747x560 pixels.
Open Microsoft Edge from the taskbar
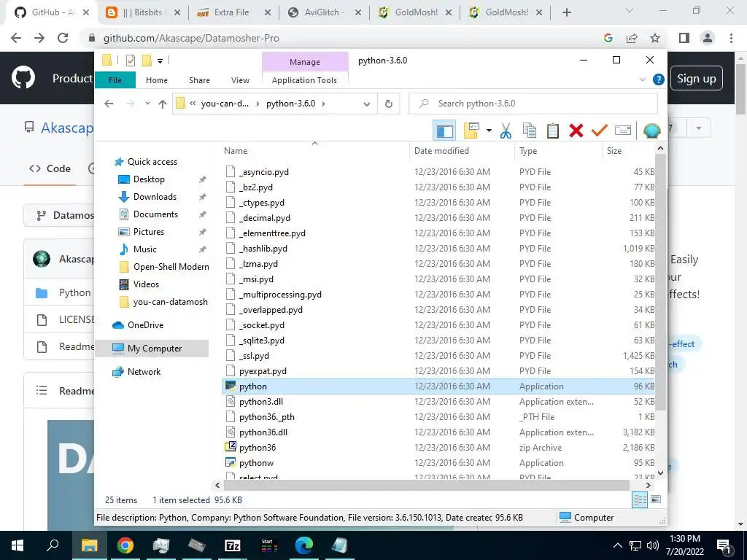click(x=303, y=545)
